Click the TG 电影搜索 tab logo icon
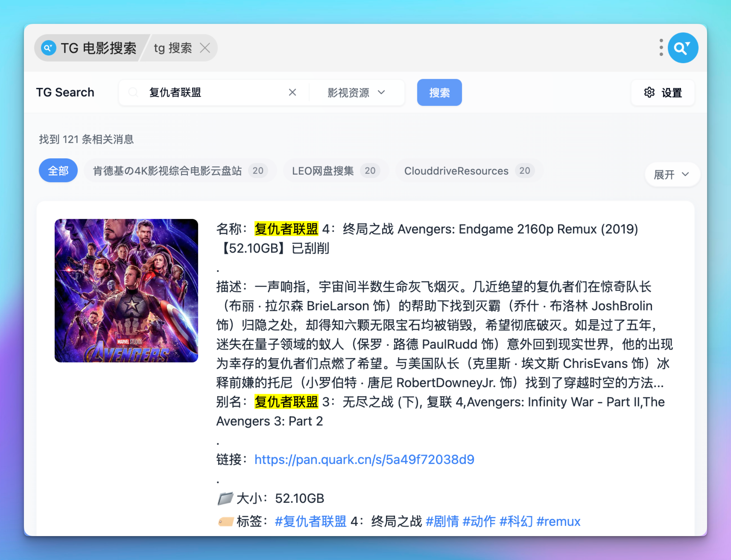The width and height of the screenshot is (731, 560). (48, 48)
